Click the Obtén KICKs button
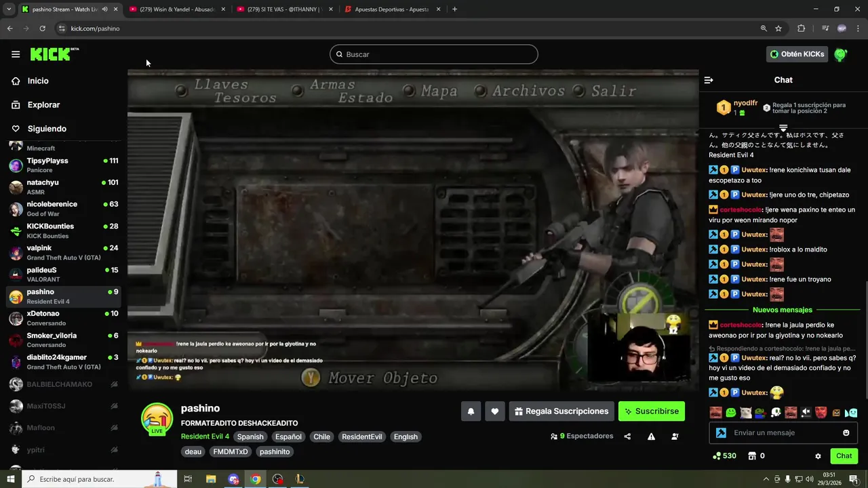Viewport: 868px width, 488px height. coord(797,54)
